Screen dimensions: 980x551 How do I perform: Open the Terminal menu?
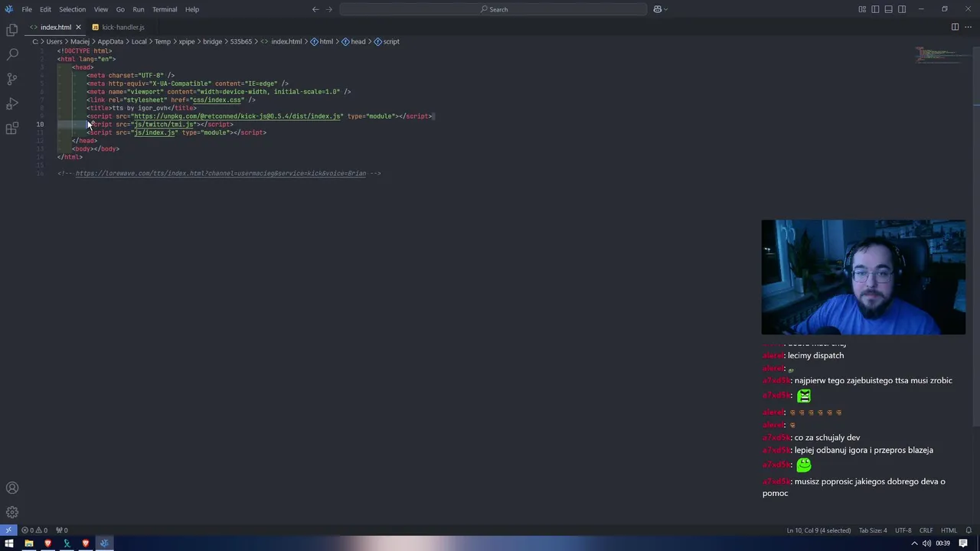pyautogui.click(x=165, y=9)
